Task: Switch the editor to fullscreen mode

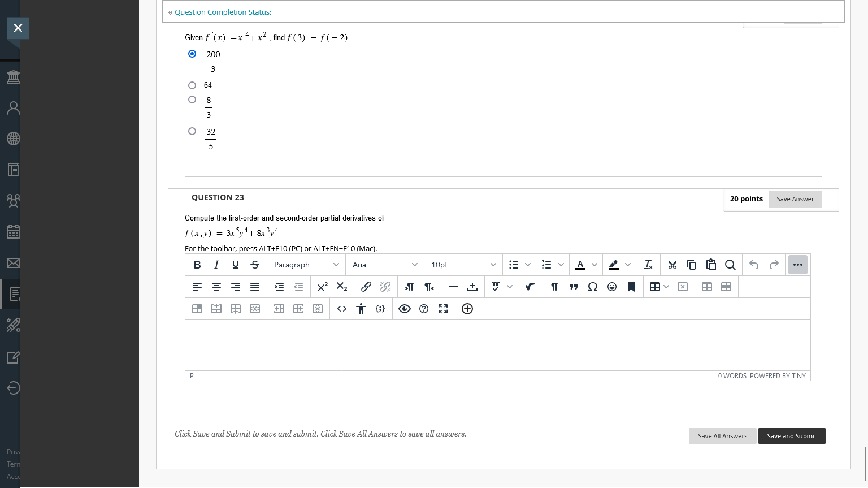Action: point(442,309)
